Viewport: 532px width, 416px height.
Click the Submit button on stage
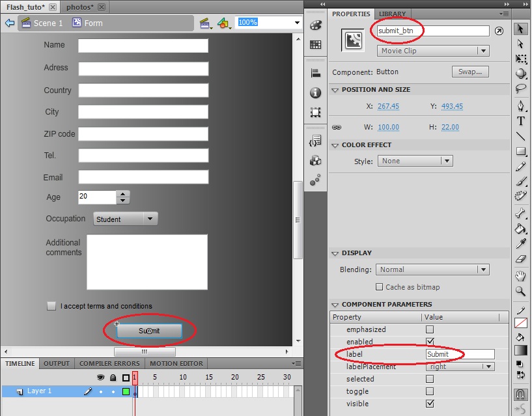pos(149,331)
